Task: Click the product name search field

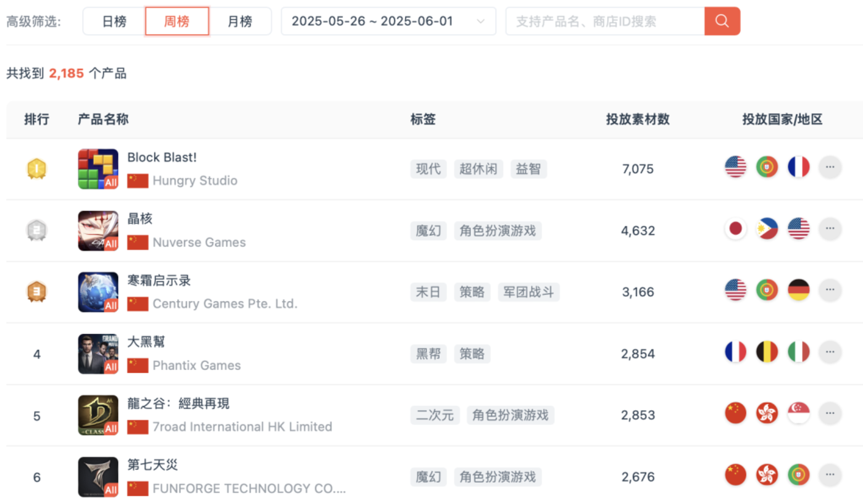Action: click(x=604, y=22)
